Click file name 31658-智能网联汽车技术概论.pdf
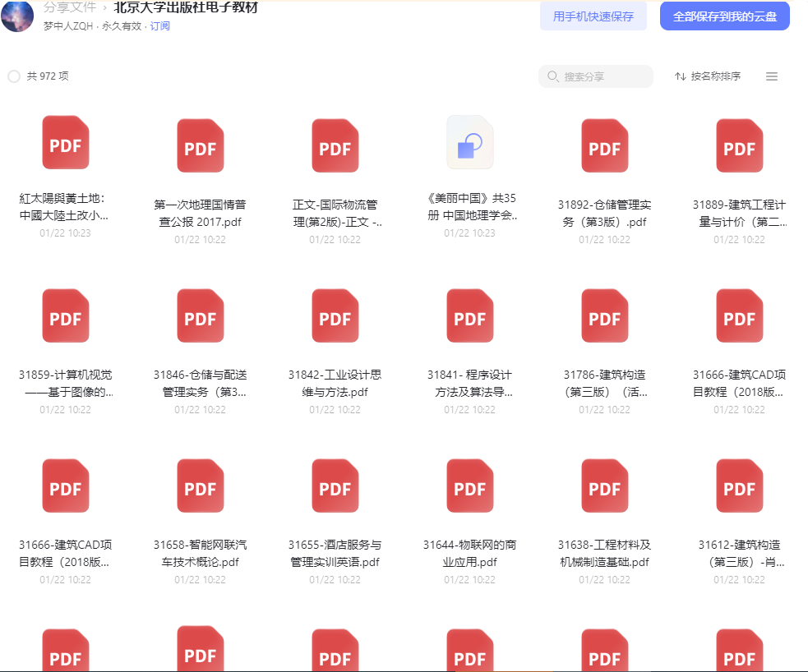Image resolution: width=808 pixels, height=672 pixels. tap(201, 553)
